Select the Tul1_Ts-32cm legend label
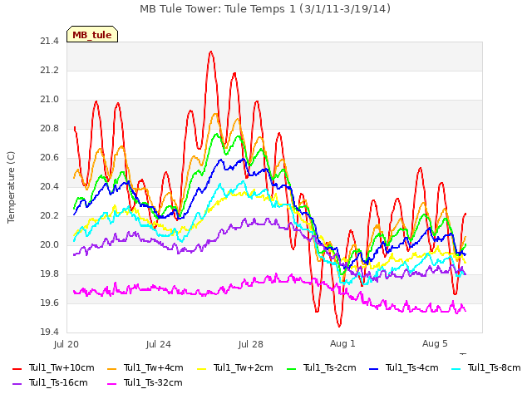Viewport: 532px width, 399px height. pos(153,382)
